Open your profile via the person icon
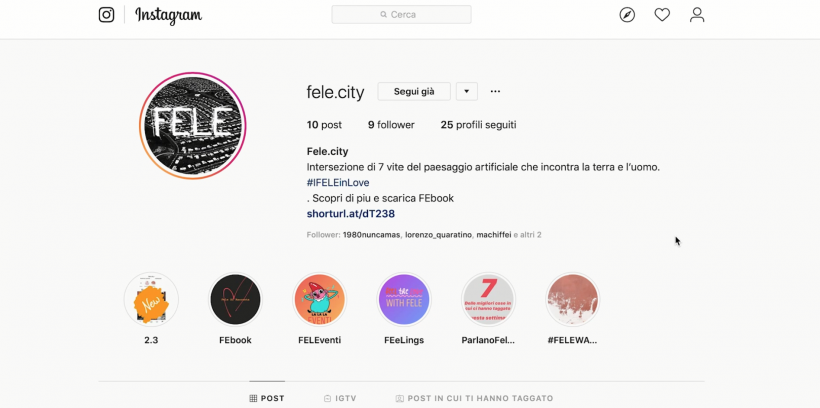The width and height of the screenshot is (820, 408). point(697,15)
